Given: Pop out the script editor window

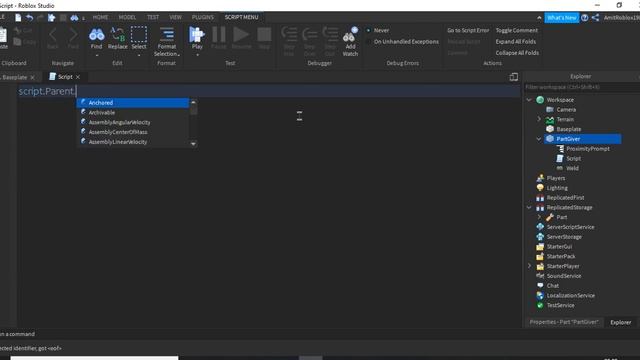Looking at the screenshot, I should tap(514, 77).
